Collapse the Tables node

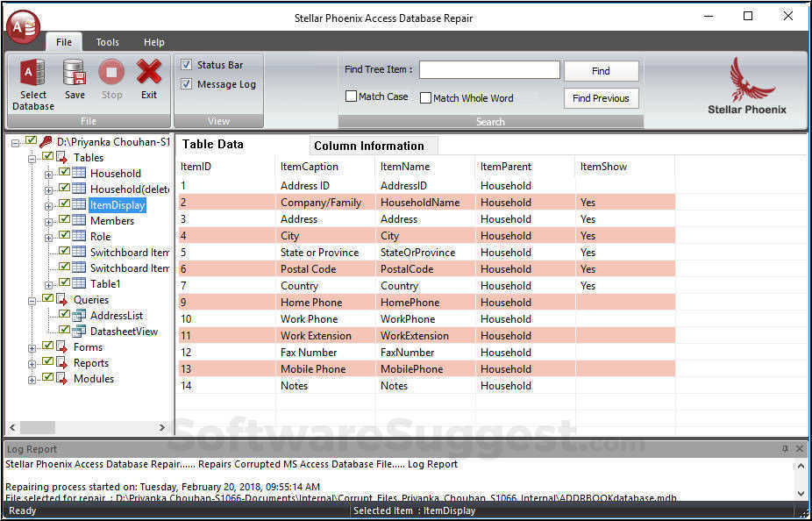32,159
